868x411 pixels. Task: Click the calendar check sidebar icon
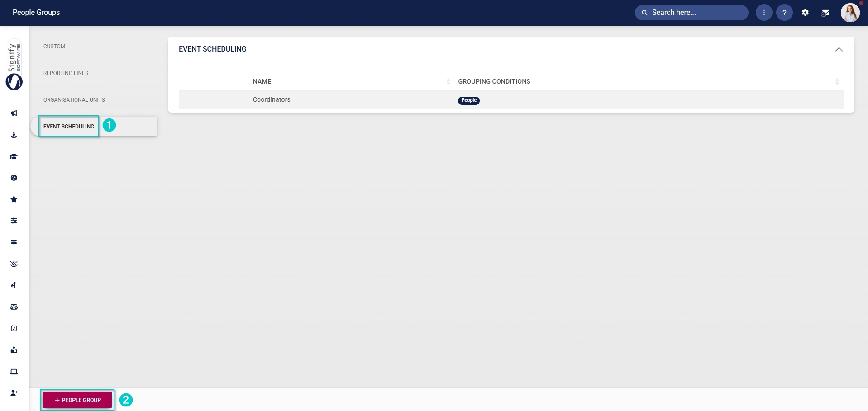[14, 328]
